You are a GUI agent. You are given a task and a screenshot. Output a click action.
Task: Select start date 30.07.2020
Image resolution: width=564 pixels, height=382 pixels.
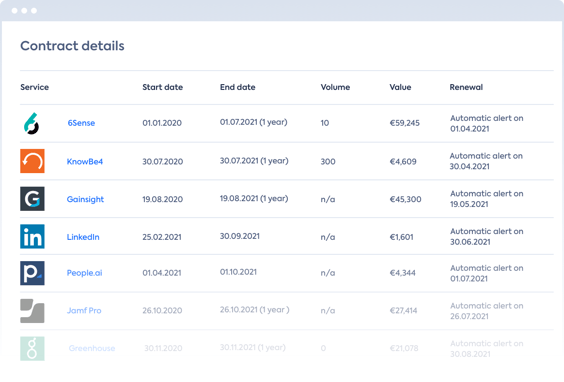[x=163, y=162]
